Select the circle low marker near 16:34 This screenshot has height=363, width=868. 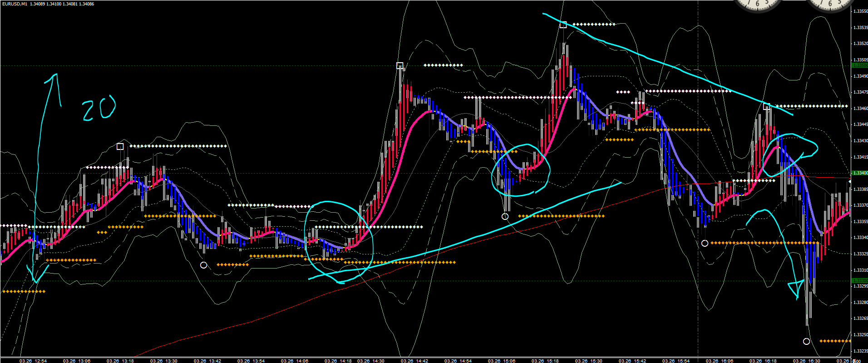(806, 341)
